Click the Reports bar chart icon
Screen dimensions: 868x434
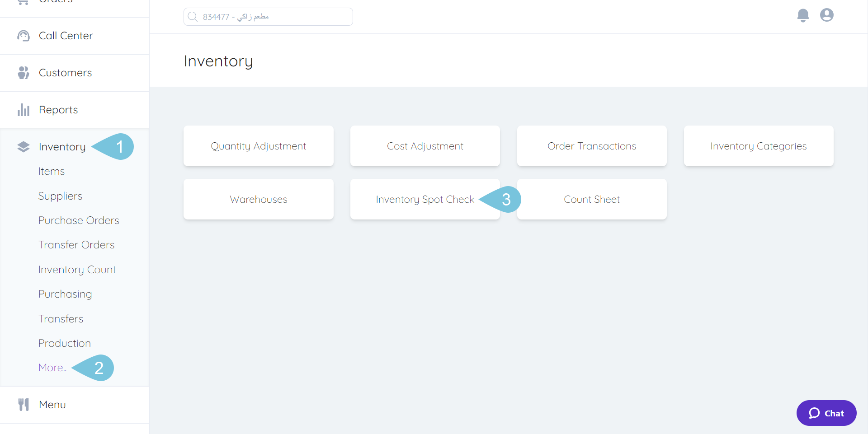(24, 110)
